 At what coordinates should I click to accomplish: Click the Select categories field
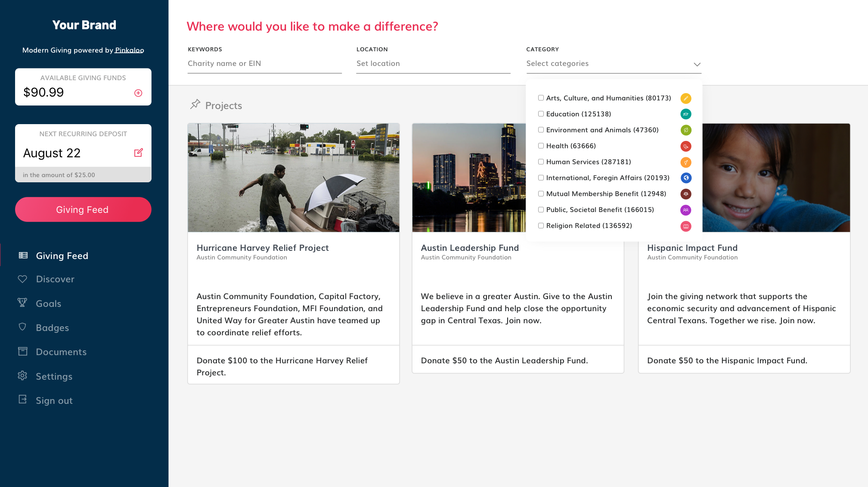[614, 64]
